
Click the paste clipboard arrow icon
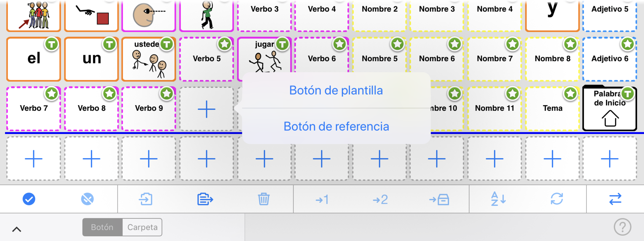205,199
